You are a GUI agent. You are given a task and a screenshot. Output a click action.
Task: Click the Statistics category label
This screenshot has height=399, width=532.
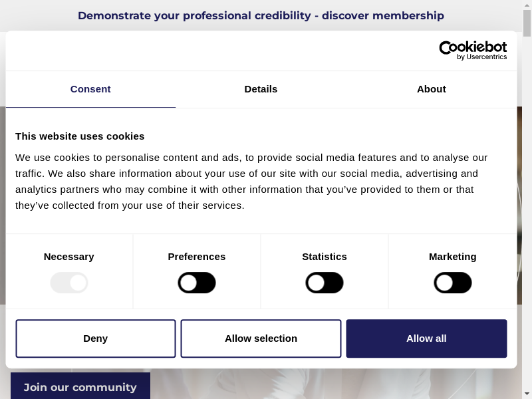(325, 257)
